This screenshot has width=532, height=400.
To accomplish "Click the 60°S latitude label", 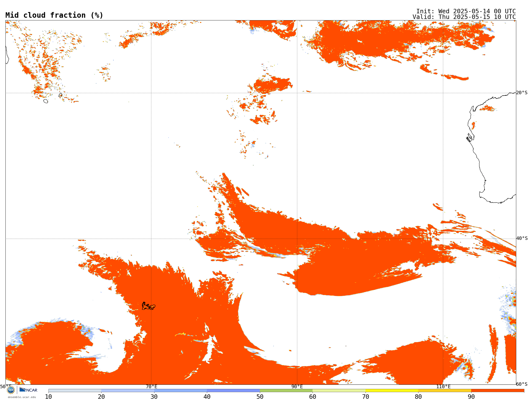I will click(x=522, y=384).
